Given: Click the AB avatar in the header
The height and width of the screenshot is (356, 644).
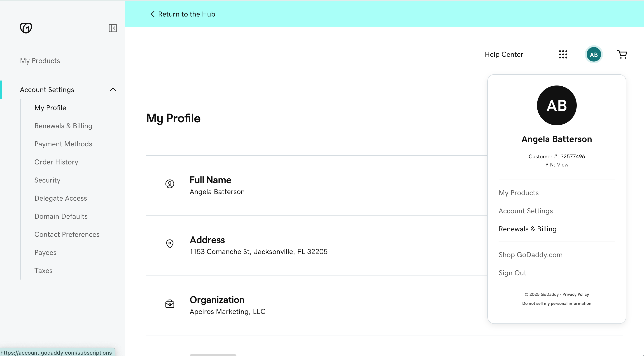Looking at the screenshot, I should tap(594, 54).
